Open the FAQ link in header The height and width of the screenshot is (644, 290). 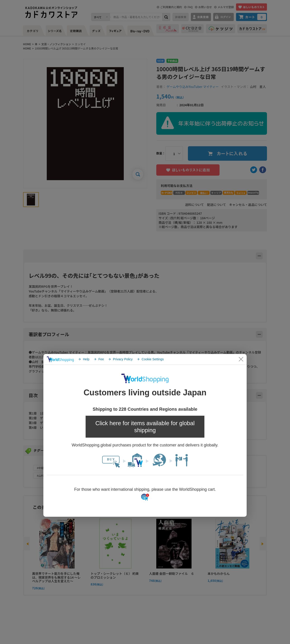[189, 7]
